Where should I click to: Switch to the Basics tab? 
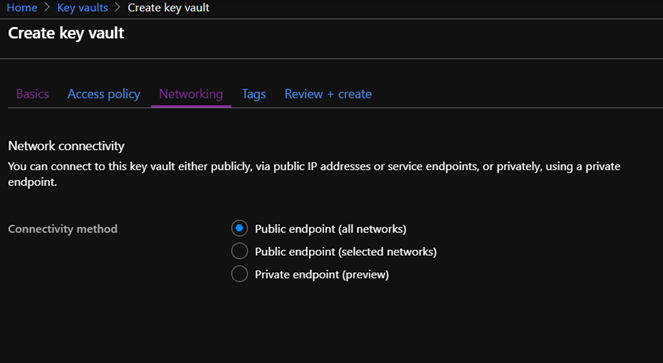coord(33,94)
